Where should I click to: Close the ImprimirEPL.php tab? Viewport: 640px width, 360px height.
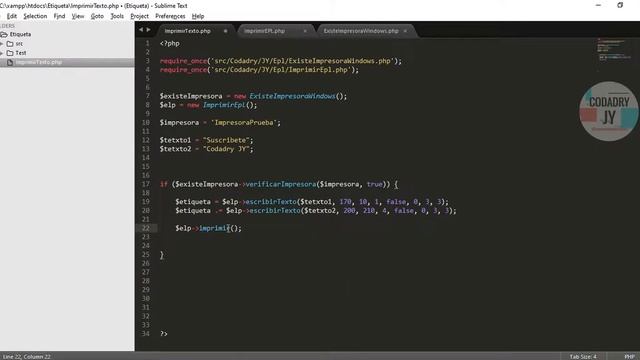coord(305,31)
